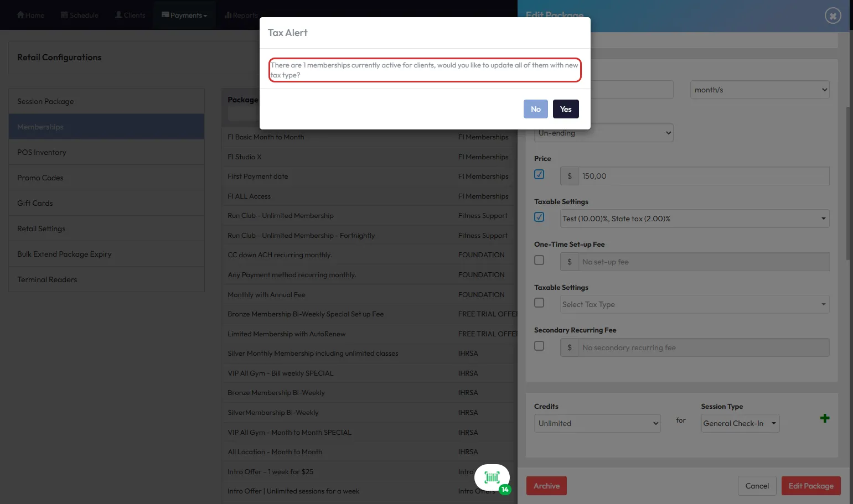Image resolution: width=853 pixels, height=504 pixels.
Task: Enable the Secondary Recurring Fee checkbox
Action: click(x=539, y=346)
